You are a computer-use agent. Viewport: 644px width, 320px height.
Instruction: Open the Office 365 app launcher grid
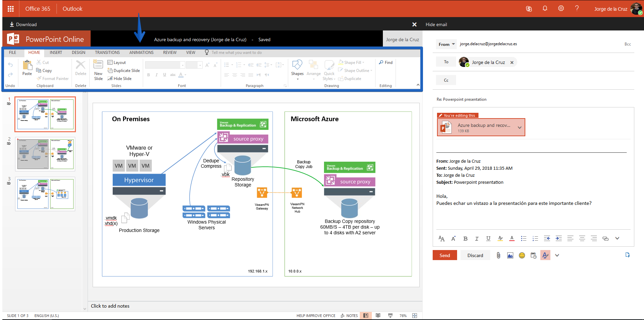pos(11,9)
